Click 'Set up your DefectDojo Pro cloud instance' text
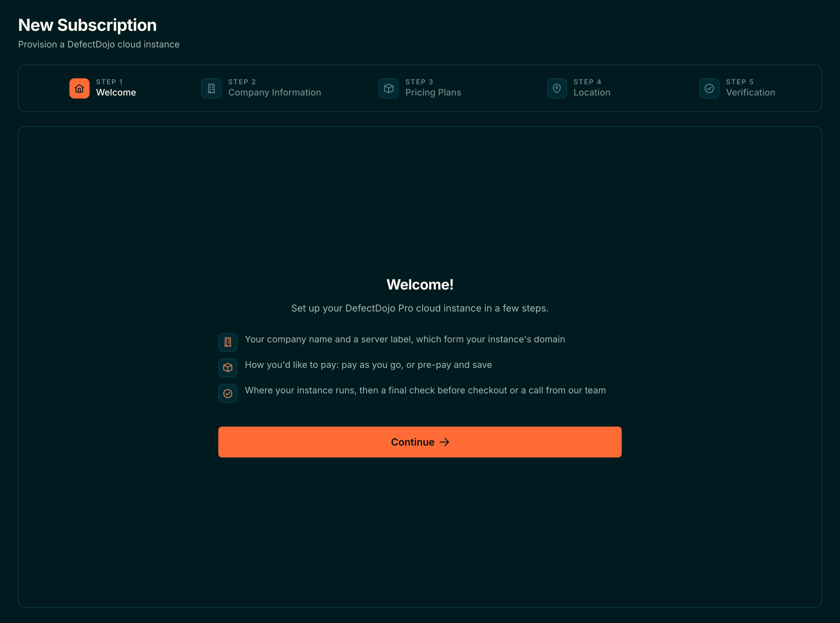 click(x=420, y=308)
